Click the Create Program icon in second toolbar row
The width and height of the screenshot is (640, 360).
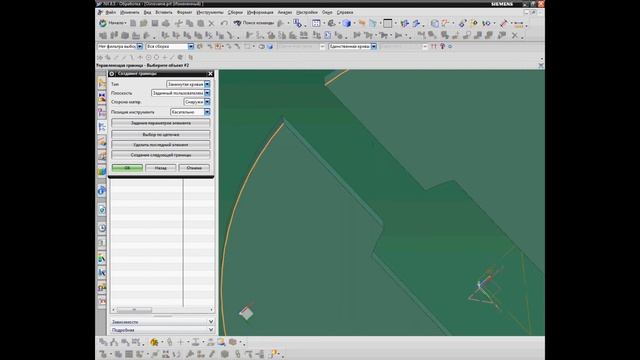pos(103,36)
